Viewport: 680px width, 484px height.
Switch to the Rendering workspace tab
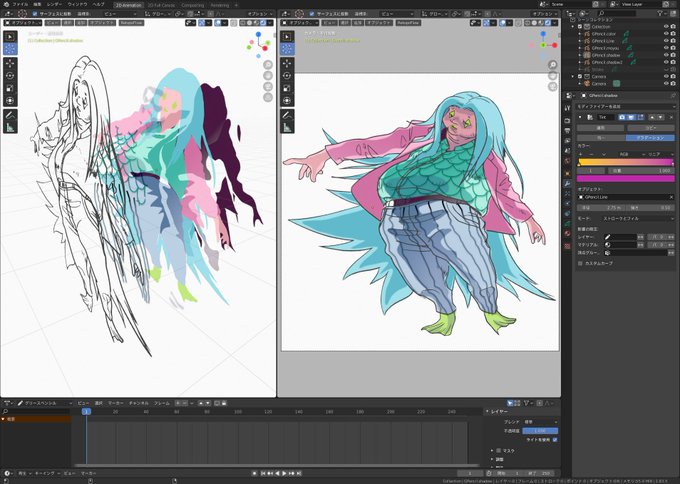point(220,5)
